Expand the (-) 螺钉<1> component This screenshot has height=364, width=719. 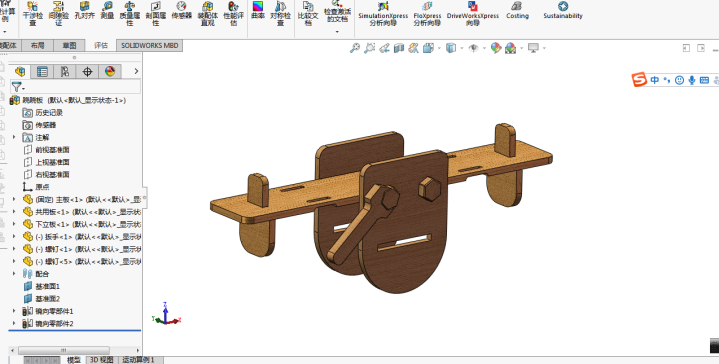click(14, 248)
